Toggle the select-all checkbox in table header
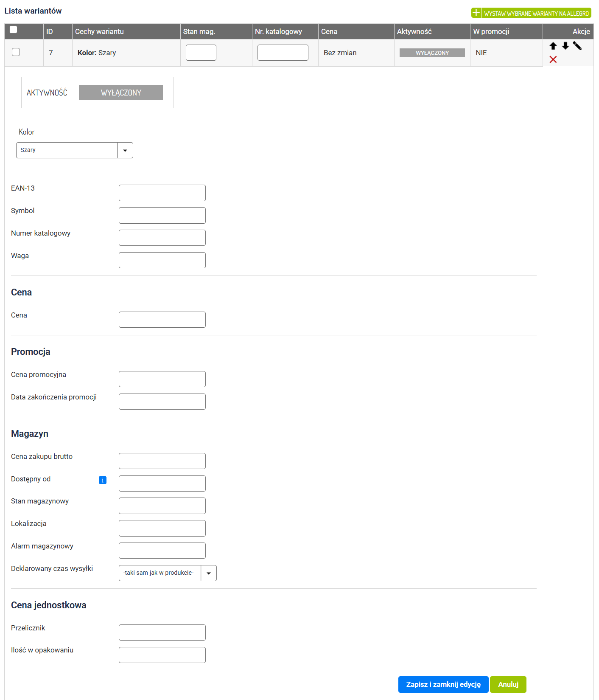 coord(14,30)
